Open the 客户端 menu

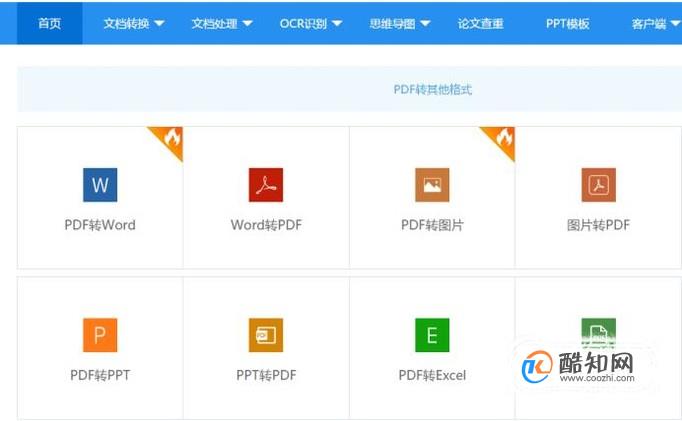point(656,23)
